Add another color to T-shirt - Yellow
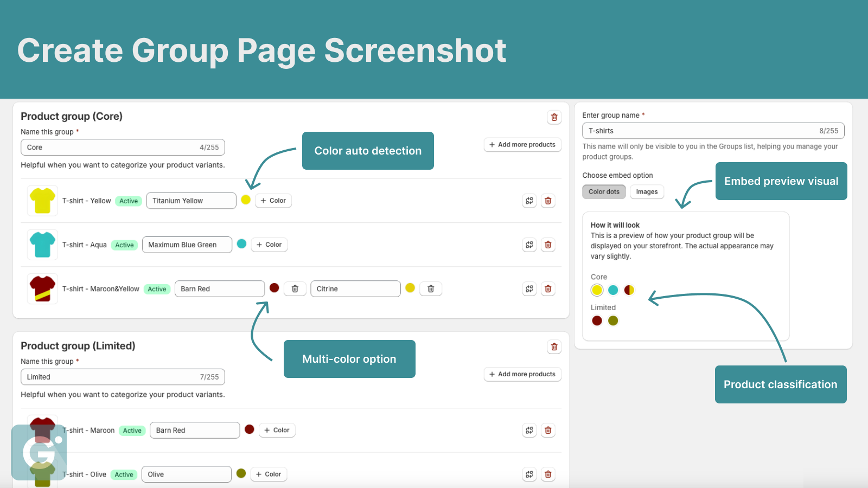 coord(273,201)
